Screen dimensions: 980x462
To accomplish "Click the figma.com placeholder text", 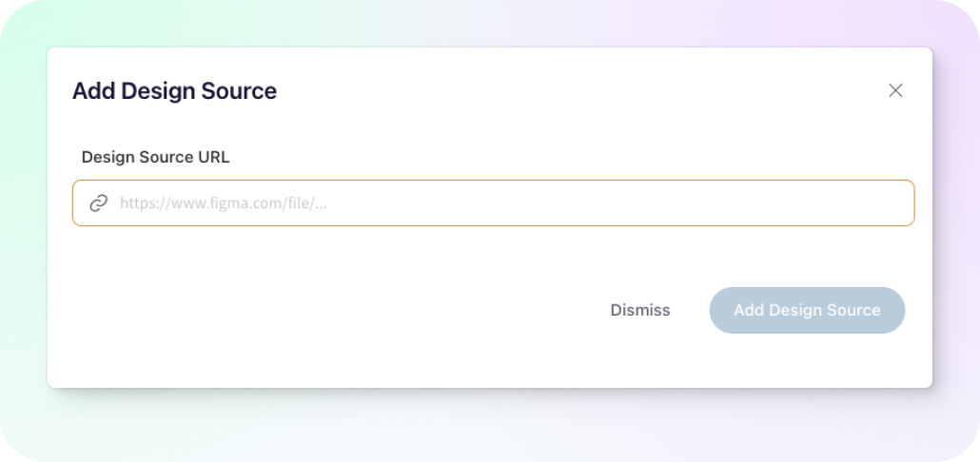I will coord(224,203).
